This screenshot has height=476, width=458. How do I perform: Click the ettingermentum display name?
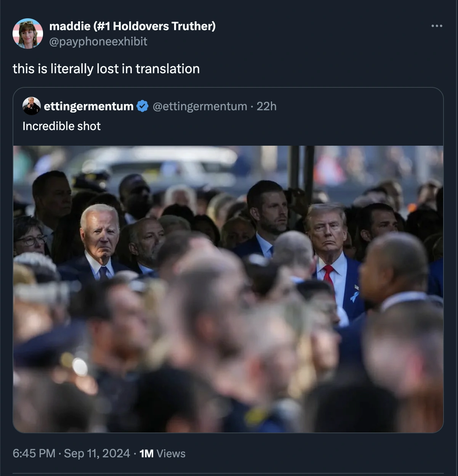[89, 106]
